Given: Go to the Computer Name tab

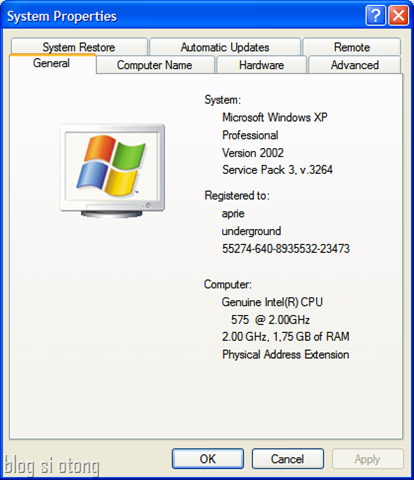Looking at the screenshot, I should pos(155,65).
